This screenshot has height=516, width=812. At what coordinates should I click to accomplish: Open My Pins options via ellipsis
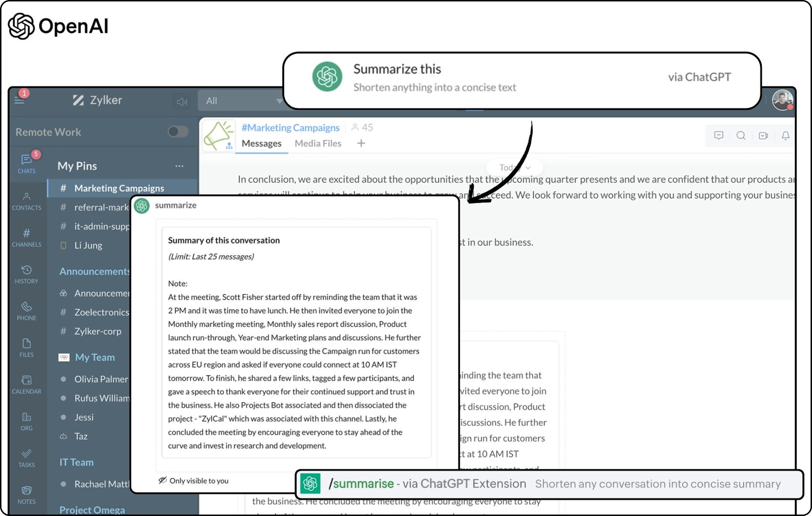(179, 166)
